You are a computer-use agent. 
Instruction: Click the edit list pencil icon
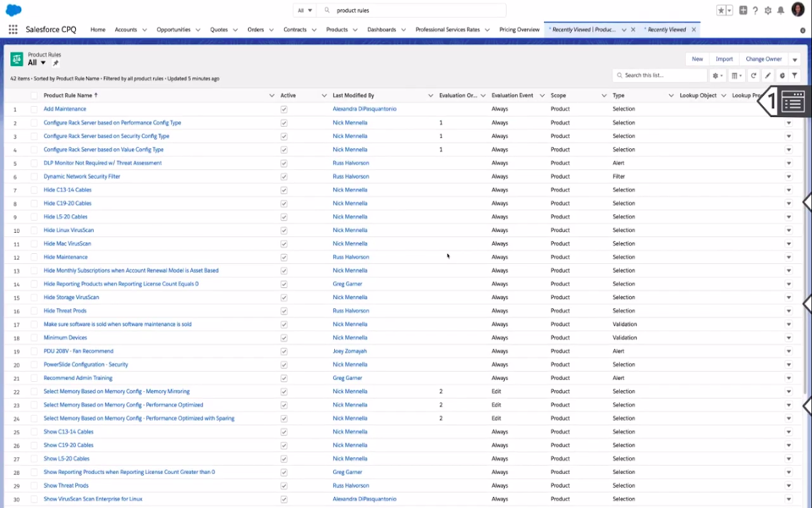click(x=768, y=75)
